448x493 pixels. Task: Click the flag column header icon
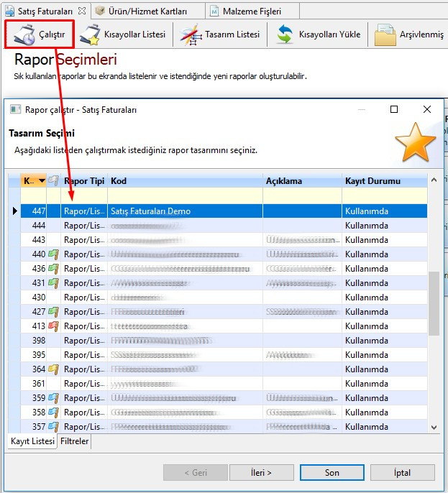coord(53,180)
